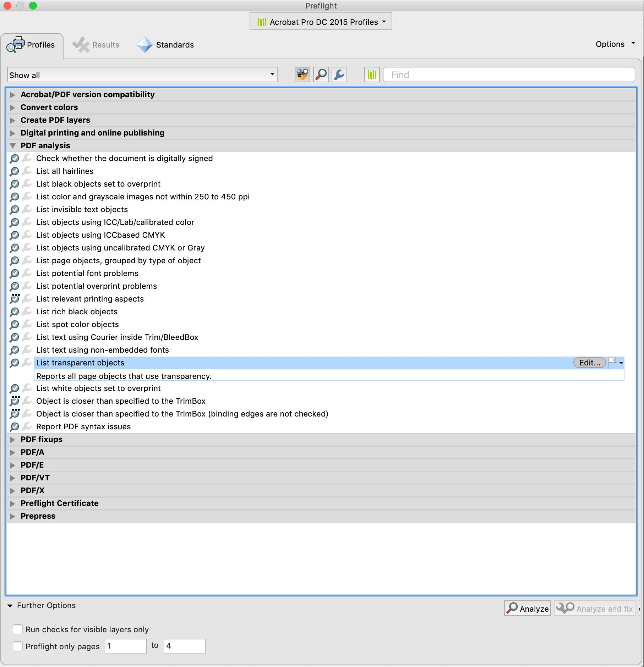644x667 pixels.
Task: Select List potential overprint problems
Action: point(97,286)
